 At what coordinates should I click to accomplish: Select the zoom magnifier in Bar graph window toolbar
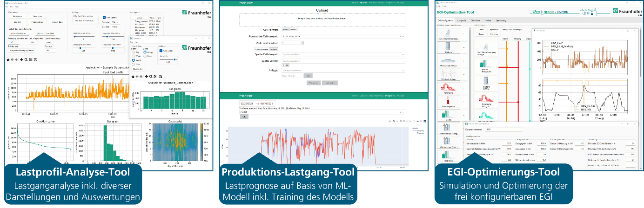(x=150, y=76)
